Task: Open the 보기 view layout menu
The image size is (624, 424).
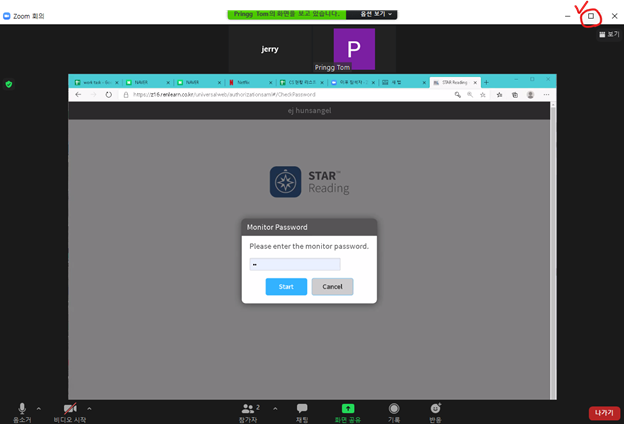Action: click(609, 34)
